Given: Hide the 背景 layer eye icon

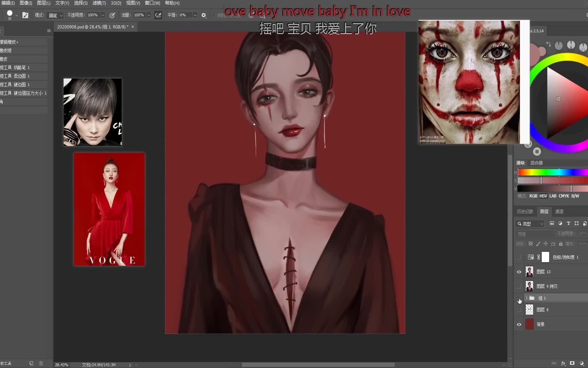Looking at the screenshot, I should [519, 324].
